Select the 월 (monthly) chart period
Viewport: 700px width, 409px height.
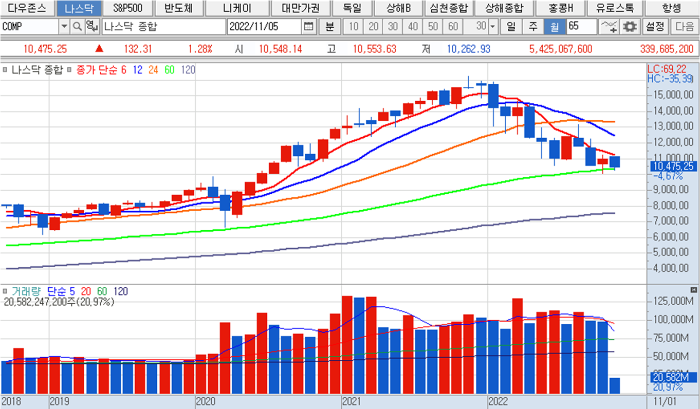554,26
